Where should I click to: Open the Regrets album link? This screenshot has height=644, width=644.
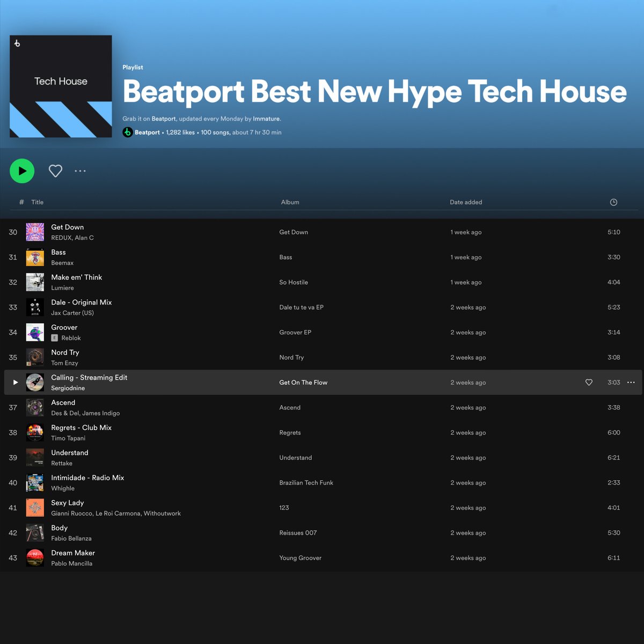(290, 433)
